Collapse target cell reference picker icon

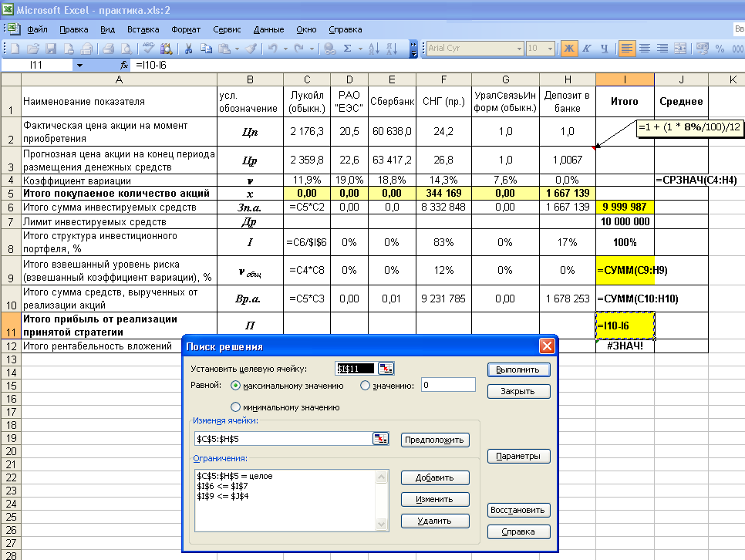coord(386,369)
